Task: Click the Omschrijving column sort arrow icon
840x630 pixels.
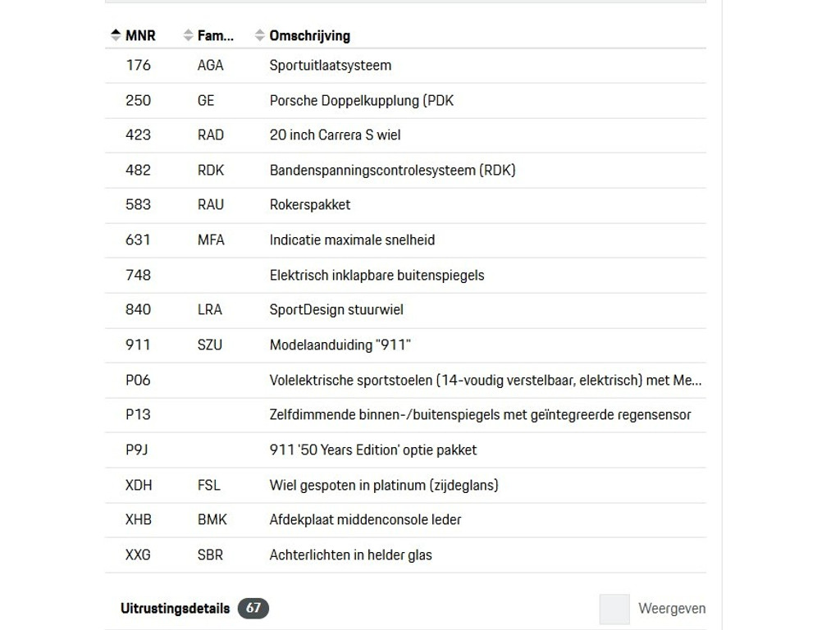Action: (260, 35)
